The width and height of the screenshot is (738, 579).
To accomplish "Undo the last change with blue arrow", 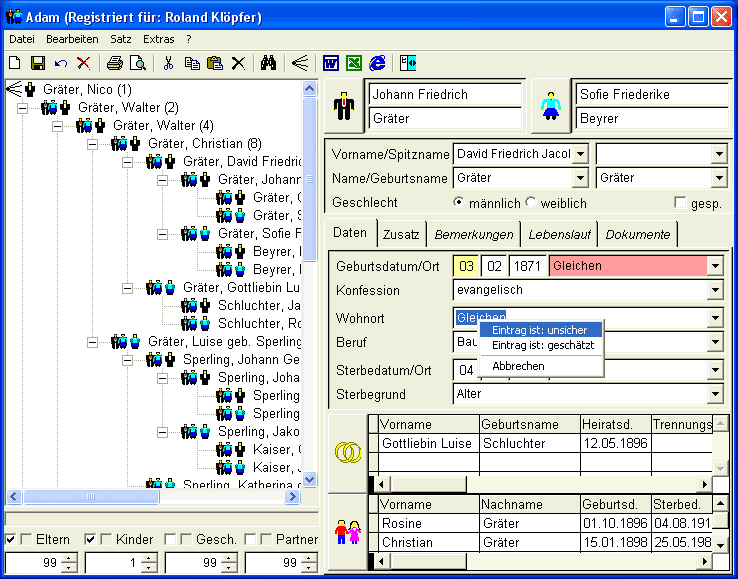I will pyautogui.click(x=61, y=63).
